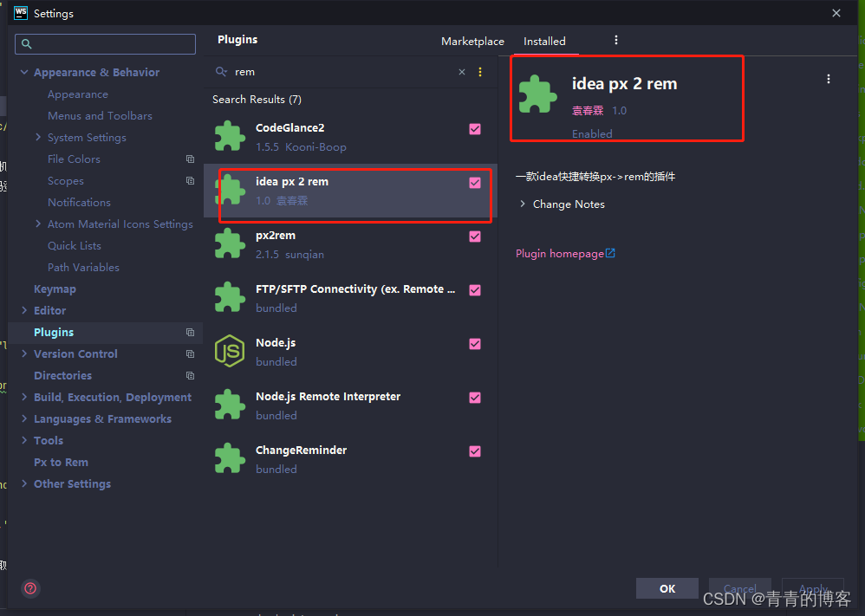This screenshot has height=616, width=865.
Task: Select Quick Lists in the settings tree
Action: [75, 246]
